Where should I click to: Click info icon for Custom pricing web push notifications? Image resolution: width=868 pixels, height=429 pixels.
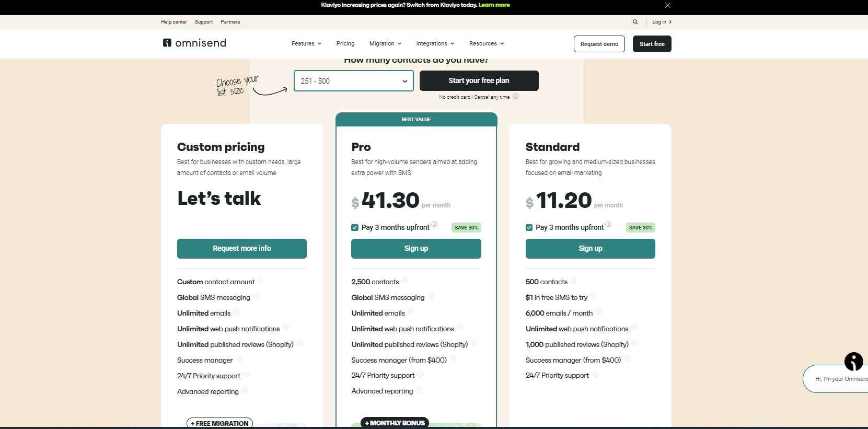286,327
